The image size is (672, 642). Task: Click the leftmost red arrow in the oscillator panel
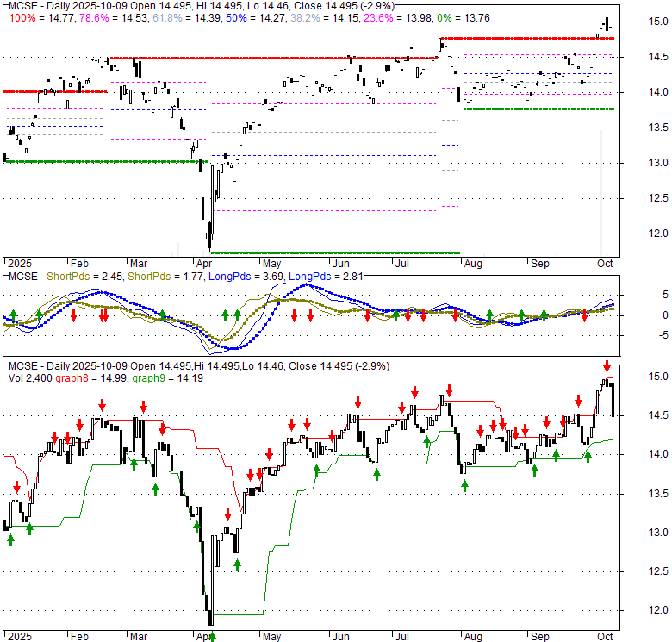(x=73, y=315)
